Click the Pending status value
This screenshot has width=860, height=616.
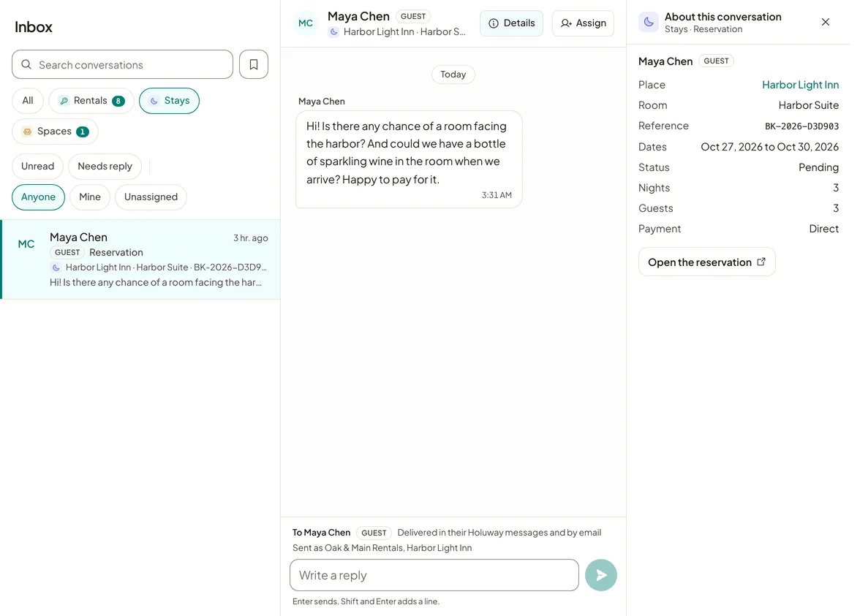tap(818, 167)
